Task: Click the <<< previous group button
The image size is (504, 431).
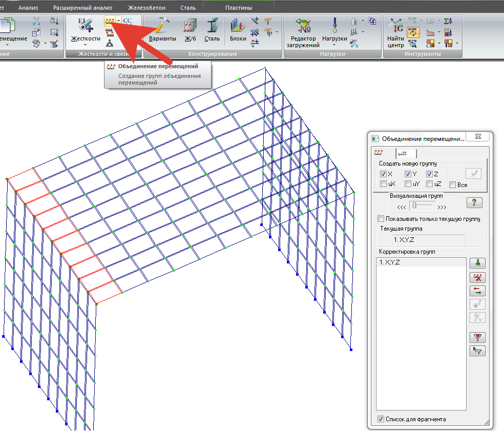Action: [402, 207]
